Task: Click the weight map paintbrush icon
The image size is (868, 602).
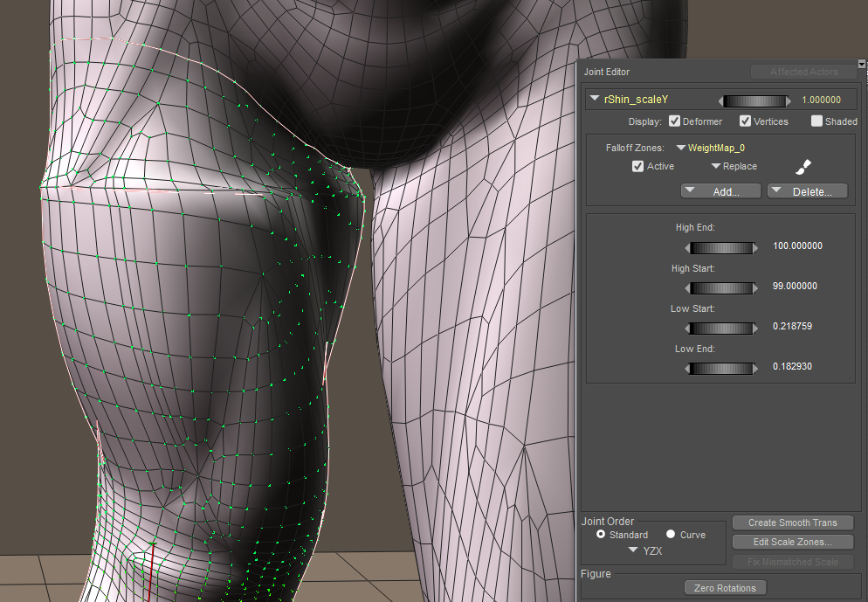Action: pos(803,166)
